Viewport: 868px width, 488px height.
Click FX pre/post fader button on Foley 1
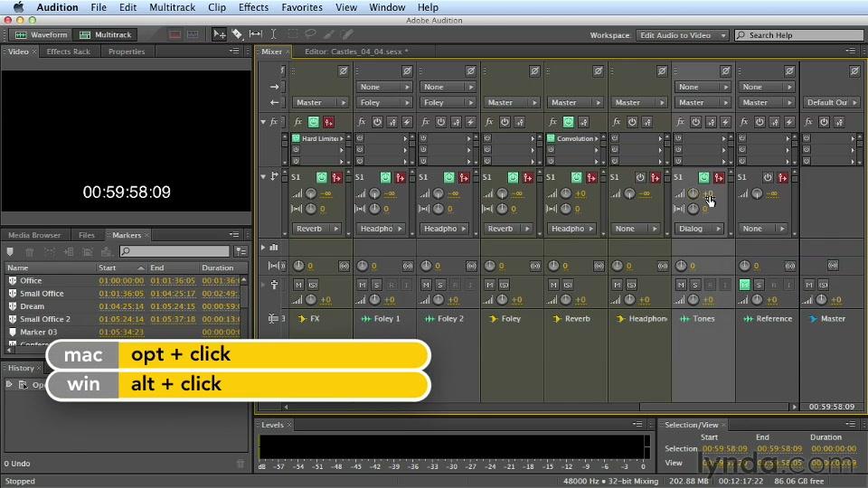(x=392, y=122)
